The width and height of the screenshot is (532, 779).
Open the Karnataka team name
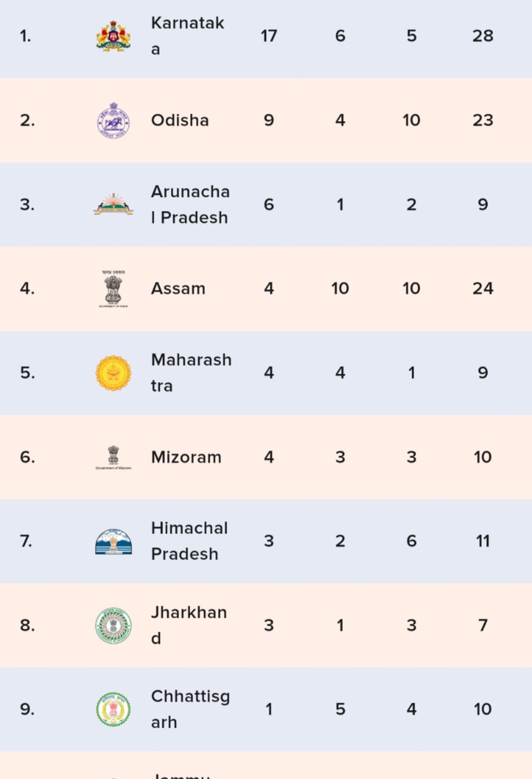coord(188,35)
